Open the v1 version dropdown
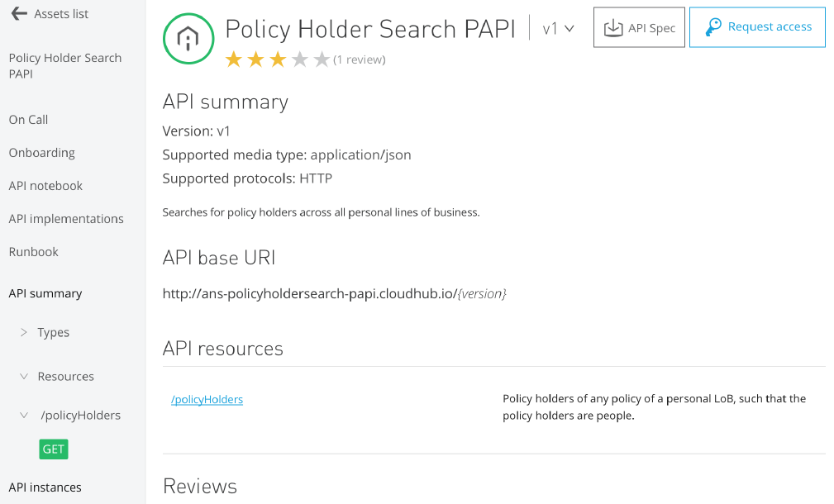 tap(559, 29)
